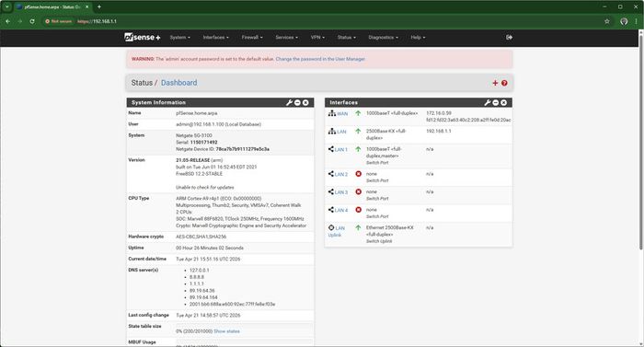Open the System menu
The width and height of the screenshot is (644, 347).
click(x=180, y=38)
